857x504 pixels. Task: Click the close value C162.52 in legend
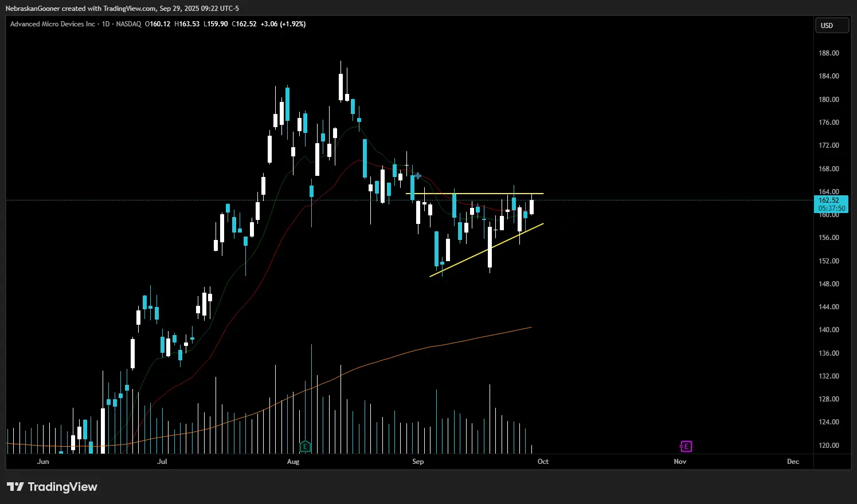pos(244,24)
